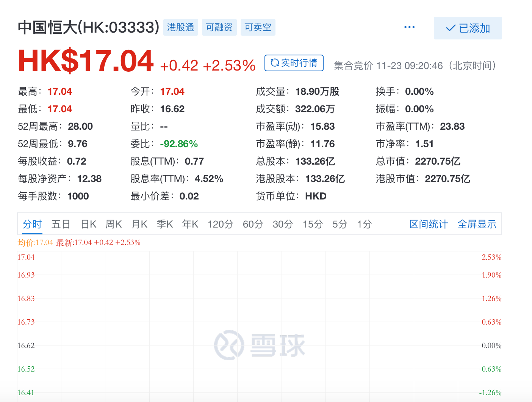Click the 今开 value 17.04
This screenshot has width=532, height=402.
click(172, 91)
